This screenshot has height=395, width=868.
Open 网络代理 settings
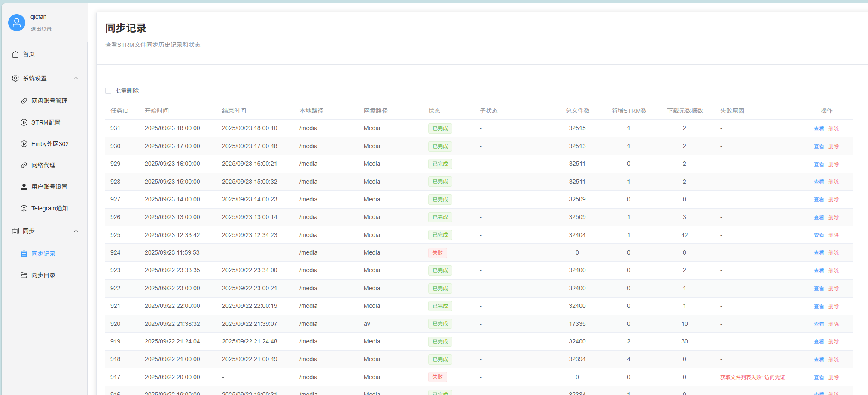pos(44,165)
